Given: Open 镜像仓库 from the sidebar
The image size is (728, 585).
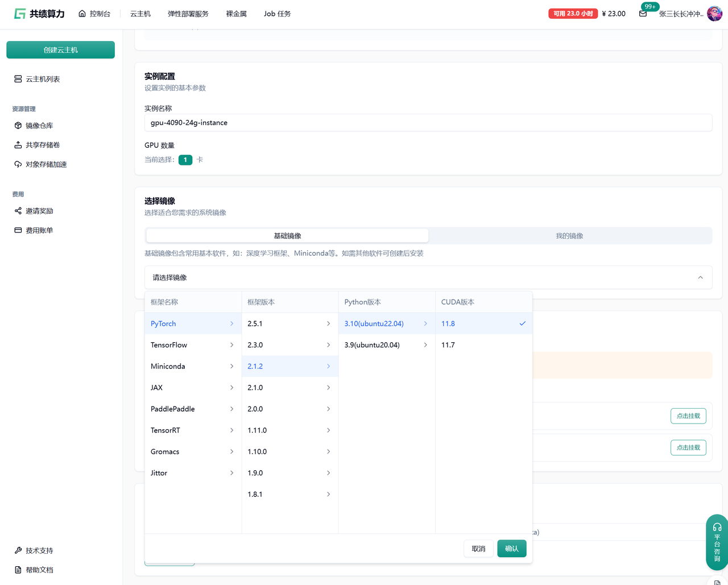Looking at the screenshot, I should (x=39, y=126).
